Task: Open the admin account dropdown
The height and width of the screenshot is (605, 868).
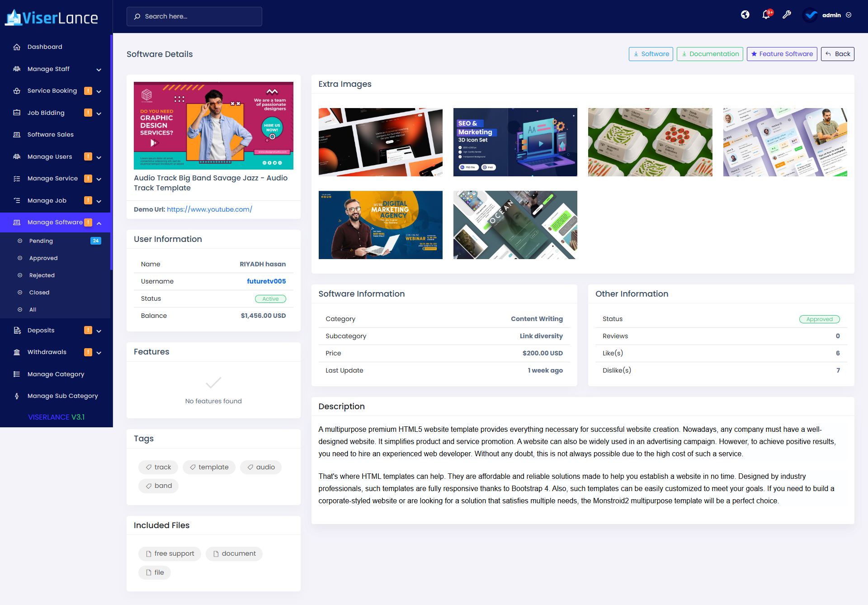Action: pos(831,15)
